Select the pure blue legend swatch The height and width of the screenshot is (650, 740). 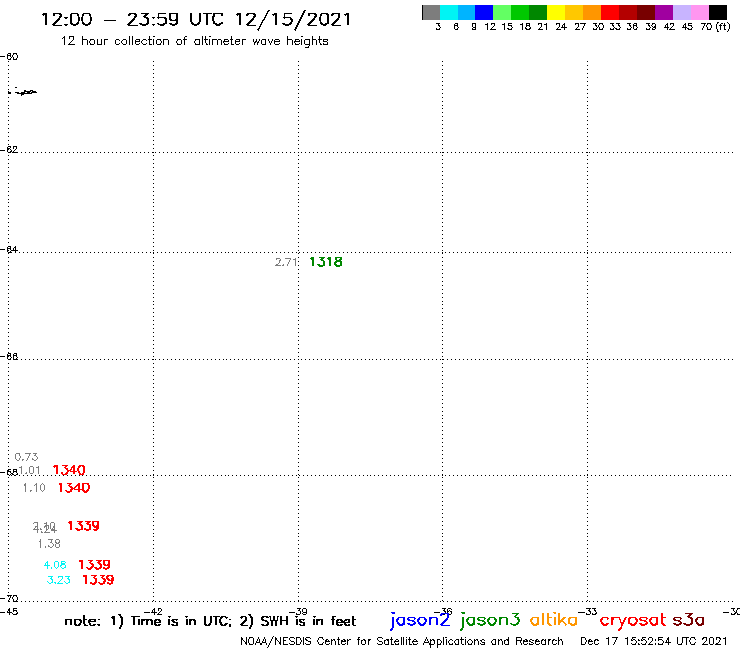tap(484, 13)
